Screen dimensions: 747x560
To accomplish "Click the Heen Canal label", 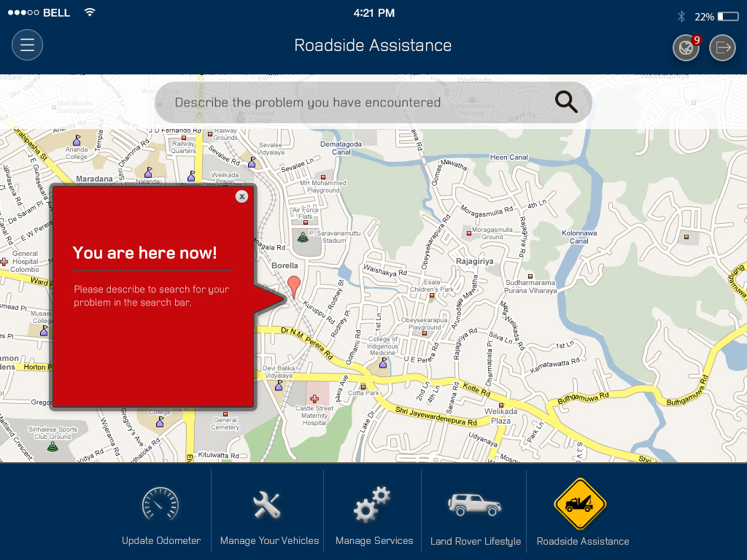I will [x=508, y=157].
